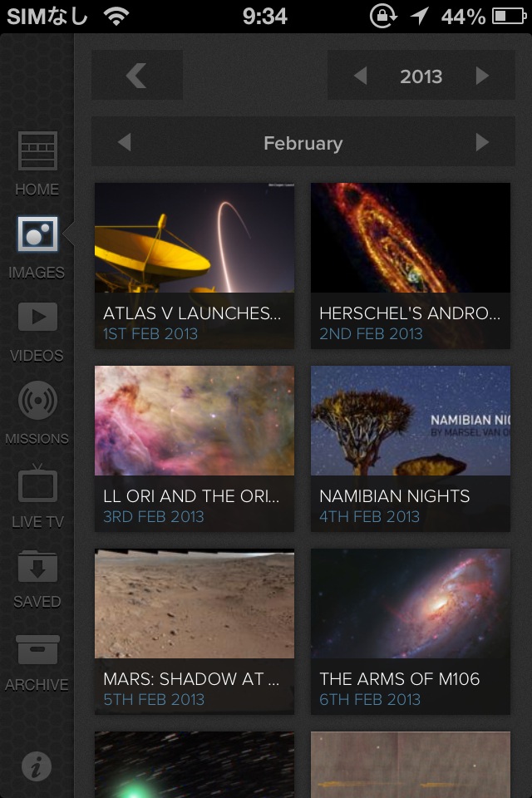Viewport: 532px width, 798px height.
Task: Go back using the left chevron button
Action: [137, 76]
